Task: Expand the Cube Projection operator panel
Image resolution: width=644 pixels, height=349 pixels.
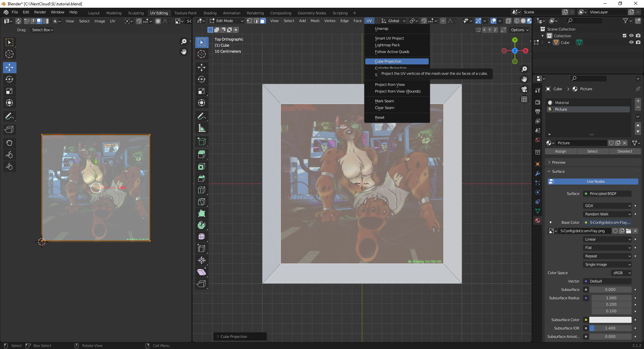Action: 240,337
